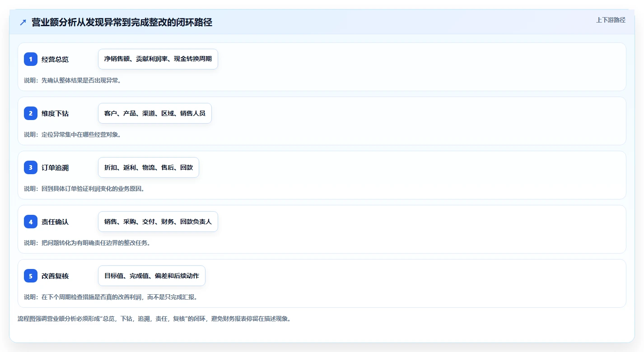
Task: Select the title 营业额分析从发现异常到完成整改的闭环路径
Action: 122,23
